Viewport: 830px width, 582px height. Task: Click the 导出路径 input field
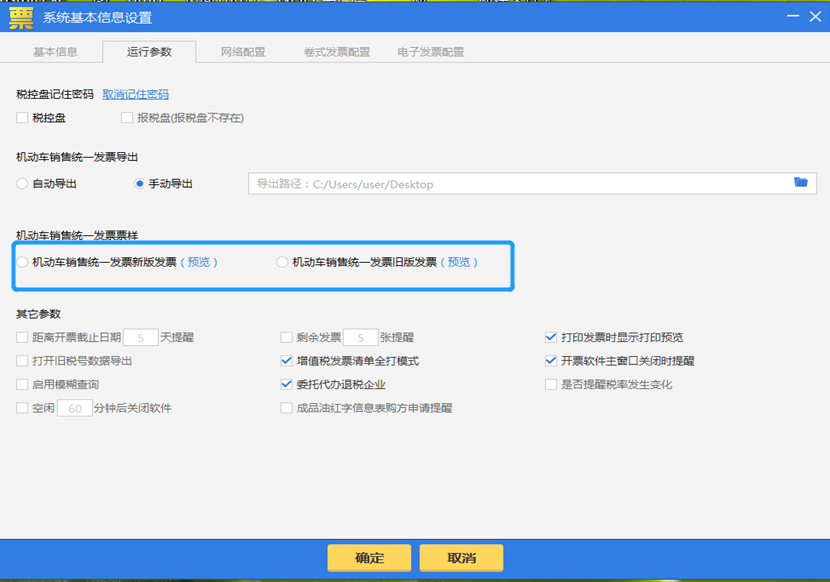click(532, 183)
